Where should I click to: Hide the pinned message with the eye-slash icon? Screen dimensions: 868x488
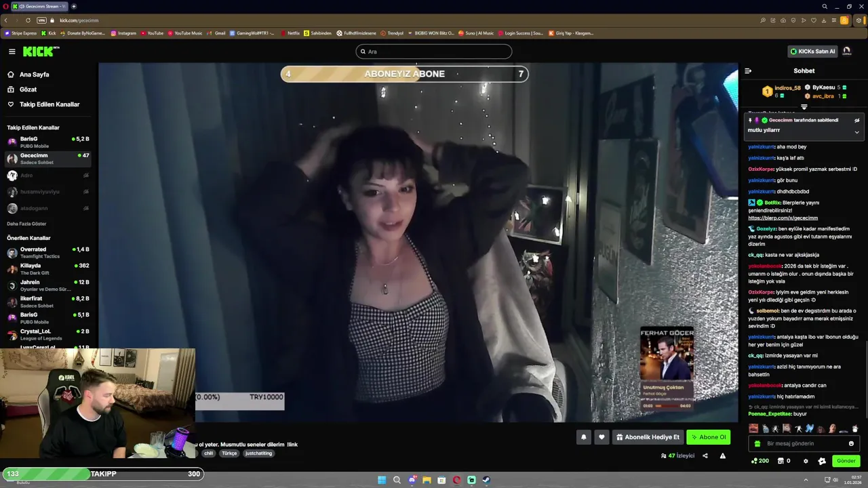(x=856, y=120)
